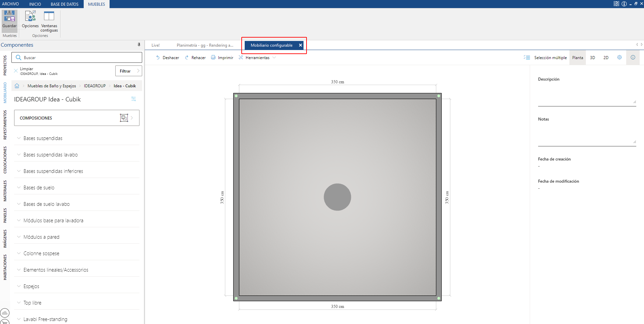
Task: Click the Ventanas contiguas icon
Action: pos(49,16)
